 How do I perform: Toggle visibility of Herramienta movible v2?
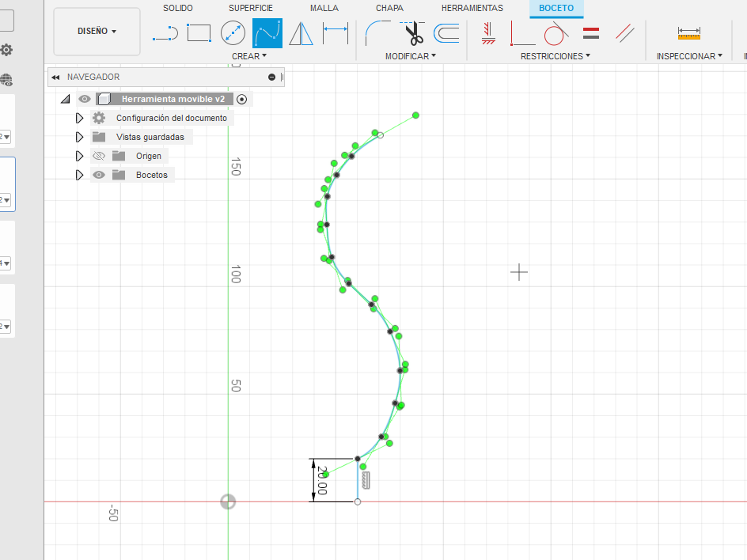click(85, 99)
